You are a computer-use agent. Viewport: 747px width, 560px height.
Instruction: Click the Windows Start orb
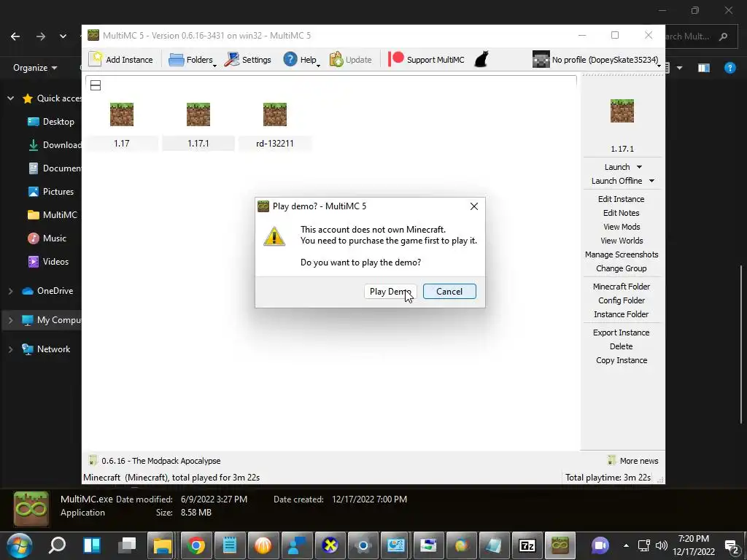point(20,545)
